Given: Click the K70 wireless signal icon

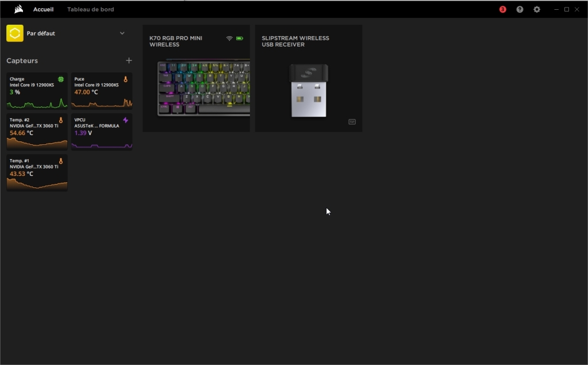Looking at the screenshot, I should pyautogui.click(x=229, y=39).
